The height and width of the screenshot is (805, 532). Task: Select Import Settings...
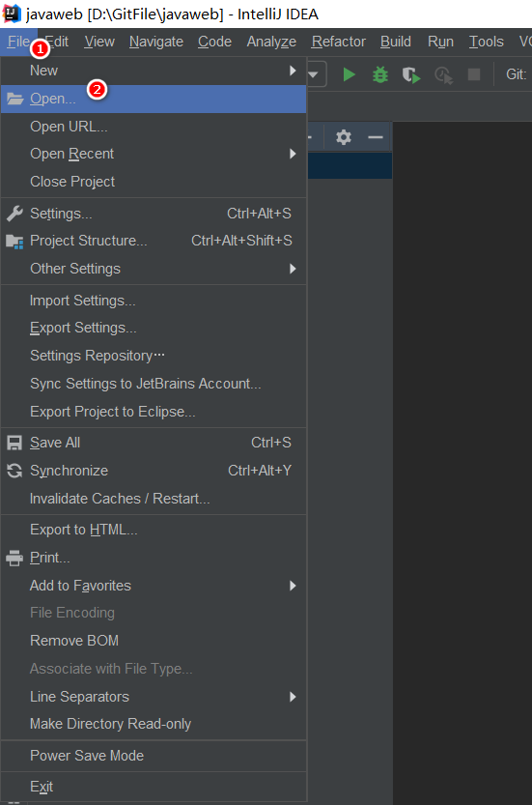pyautogui.click(x=154, y=301)
